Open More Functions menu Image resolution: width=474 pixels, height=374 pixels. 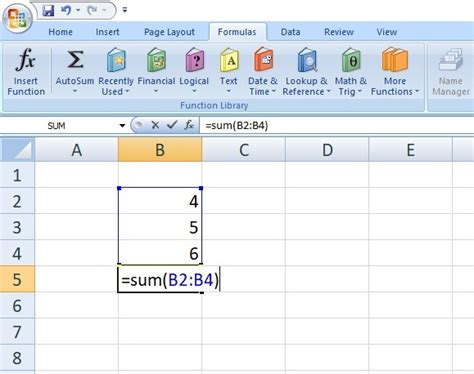click(x=395, y=72)
